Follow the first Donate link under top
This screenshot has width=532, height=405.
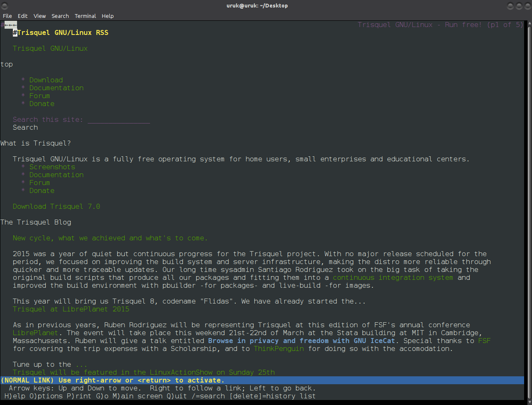tap(42, 104)
